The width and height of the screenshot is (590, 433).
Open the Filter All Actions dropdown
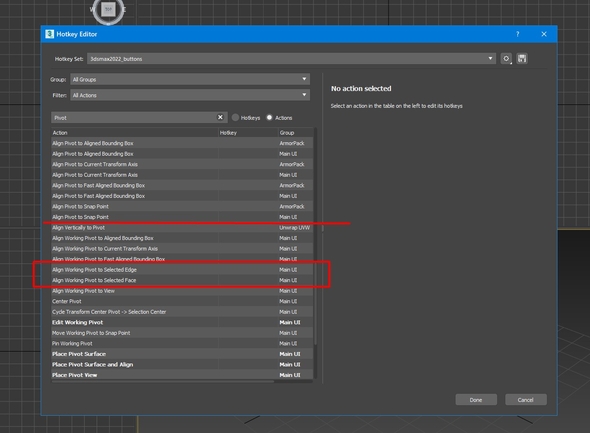click(x=190, y=95)
